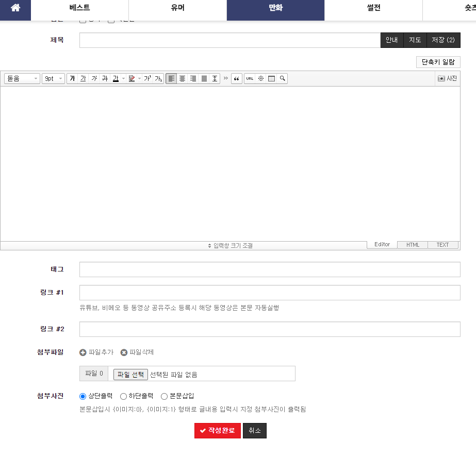
Task: Open the 돋움 font family dropdown
Action: coord(22,78)
